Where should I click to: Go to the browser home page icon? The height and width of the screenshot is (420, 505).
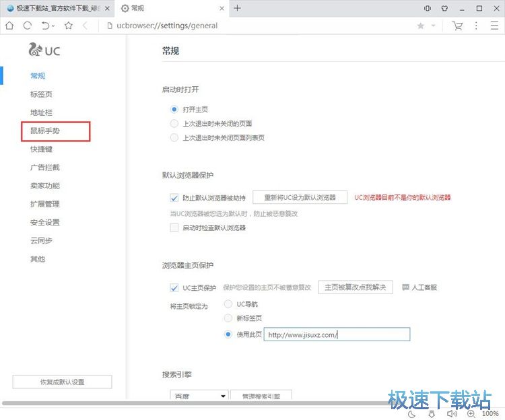point(9,26)
